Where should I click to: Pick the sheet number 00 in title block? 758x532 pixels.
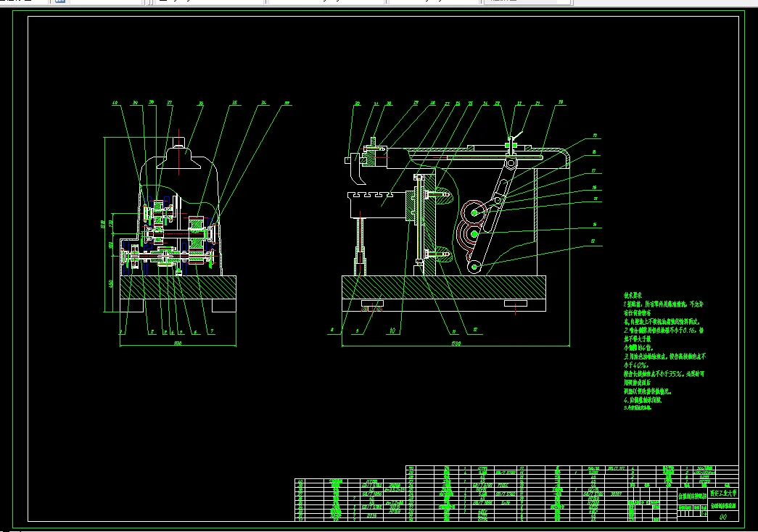[722, 517]
